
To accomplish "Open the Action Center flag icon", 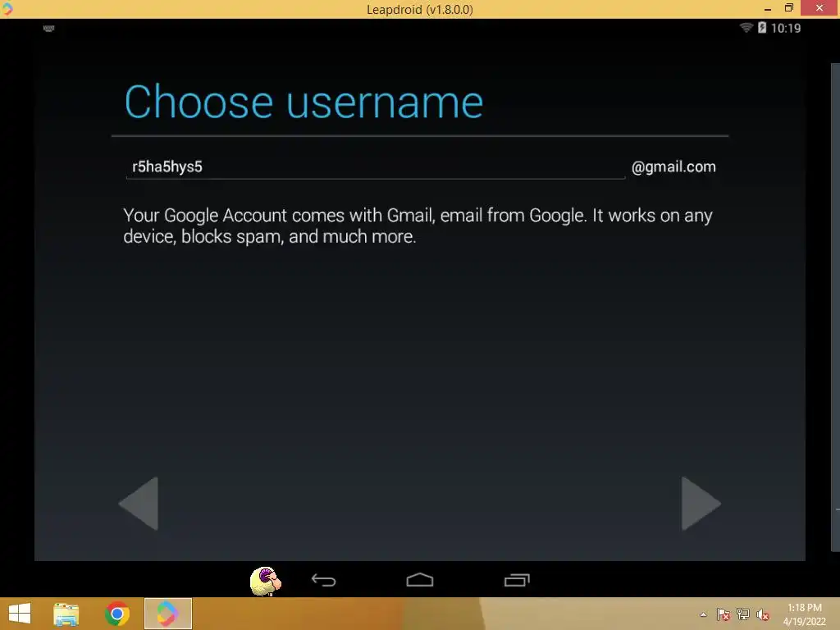I will [x=723, y=614].
